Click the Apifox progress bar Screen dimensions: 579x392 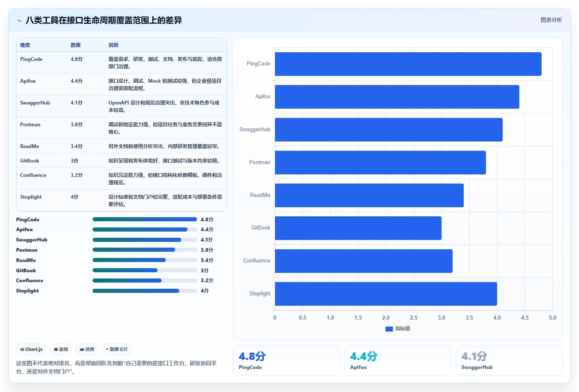pyautogui.click(x=145, y=230)
